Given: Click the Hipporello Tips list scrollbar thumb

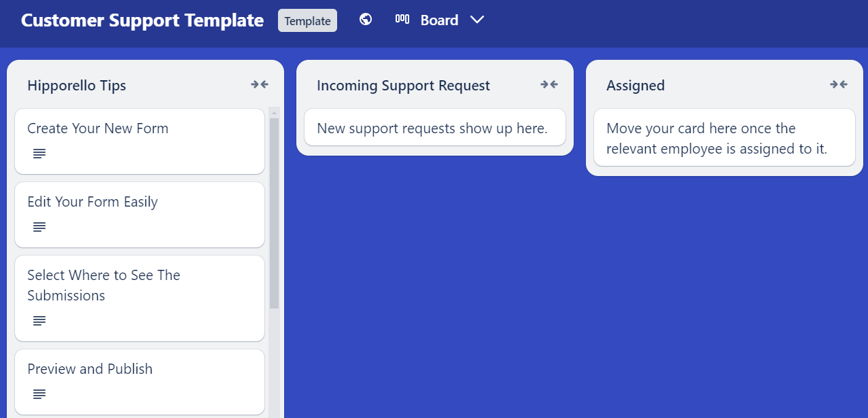Looking at the screenshot, I should tap(275, 213).
